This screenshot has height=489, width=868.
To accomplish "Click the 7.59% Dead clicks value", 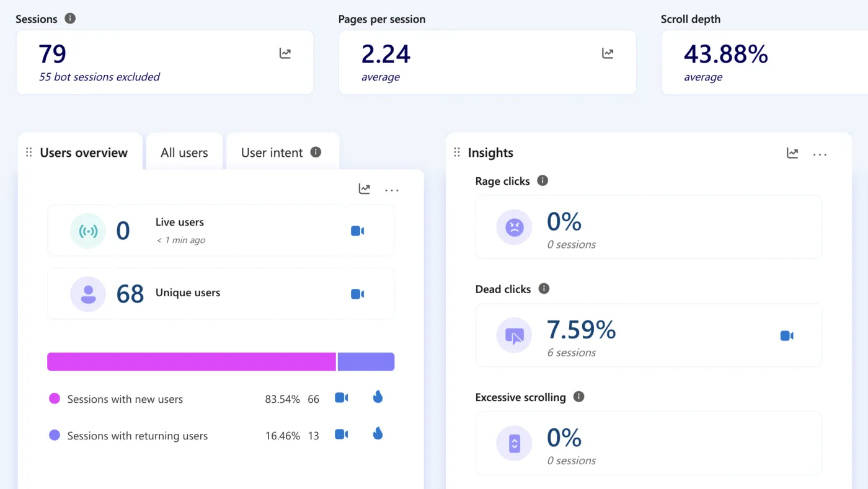I will coord(582,330).
